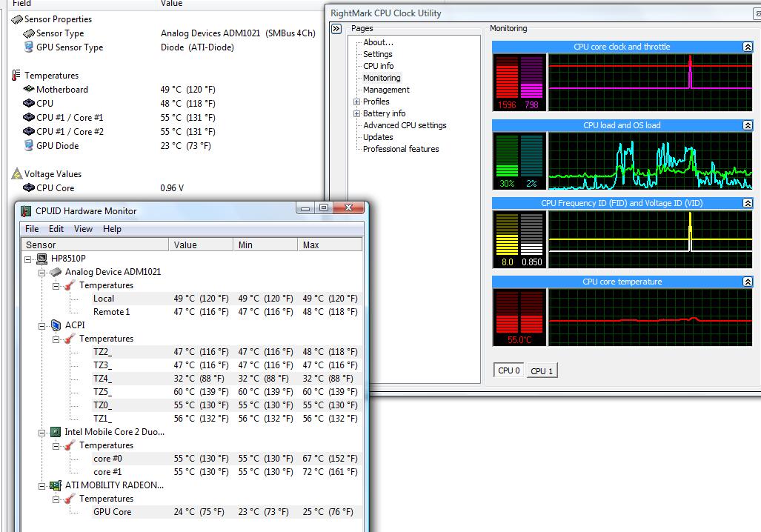This screenshot has width=761, height=532.
Task: Collapse the CPU load and OS load graph
Action: 748,125
